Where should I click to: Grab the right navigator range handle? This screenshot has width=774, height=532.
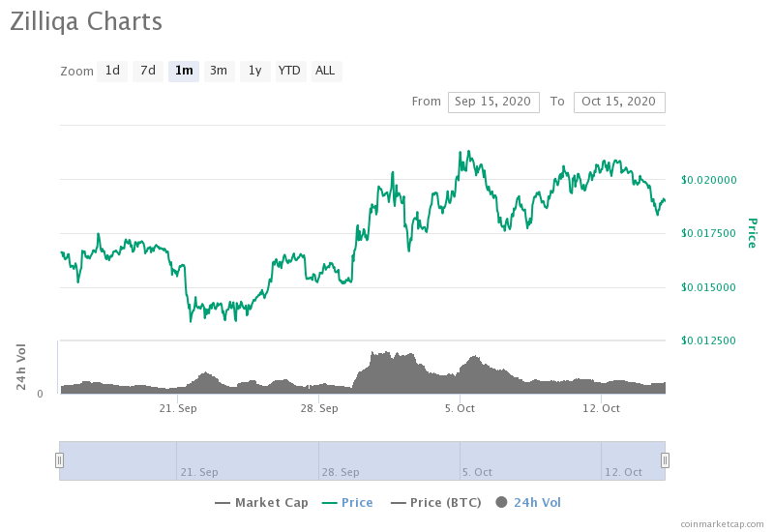click(x=665, y=460)
